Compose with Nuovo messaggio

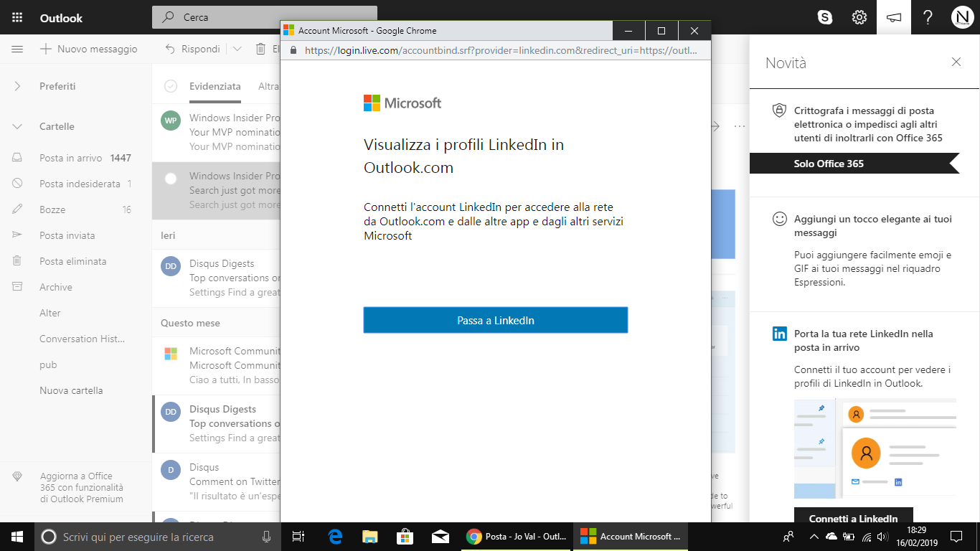pyautogui.click(x=88, y=49)
